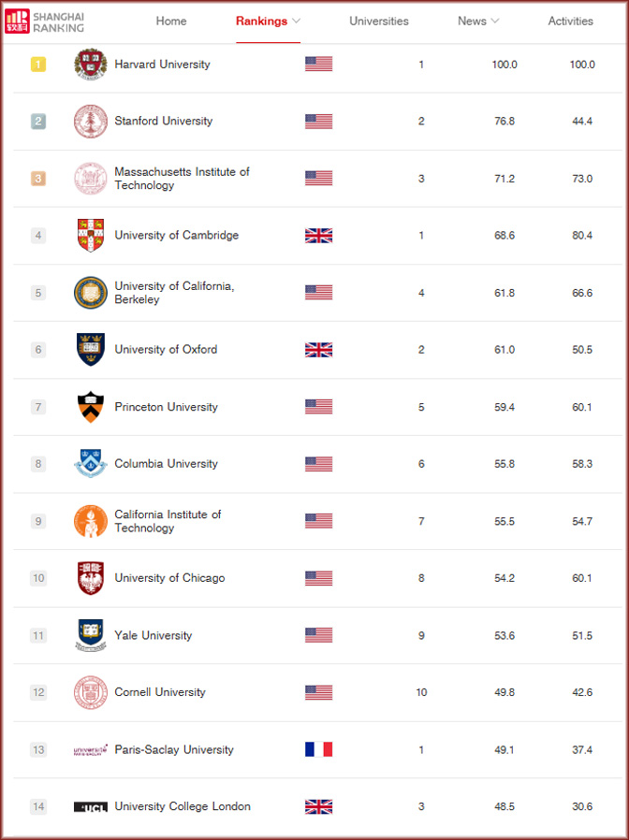Click the gold rank 1 badge
This screenshot has height=840, width=629.
(38, 65)
